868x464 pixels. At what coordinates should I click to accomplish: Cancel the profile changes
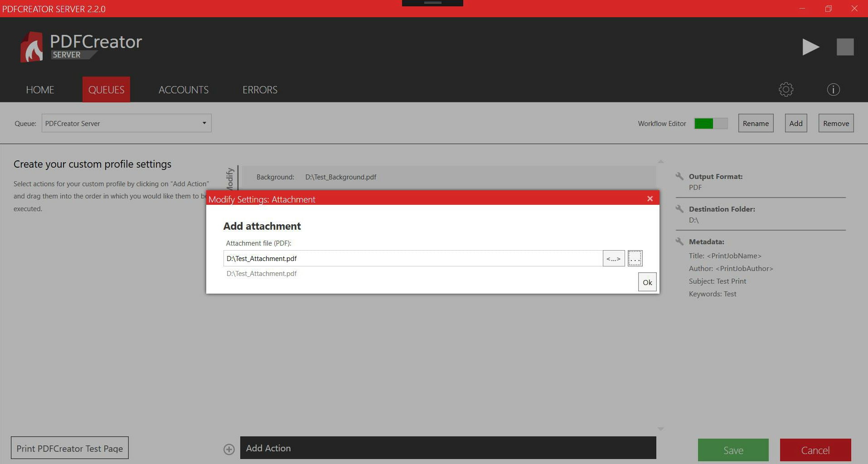[x=815, y=450]
